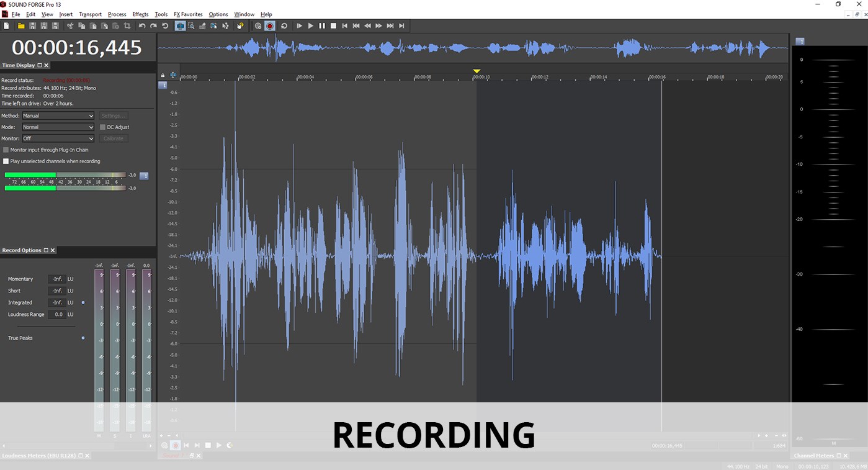The image size is (868, 470).
Task: Open the Method dropdown
Action: point(58,115)
